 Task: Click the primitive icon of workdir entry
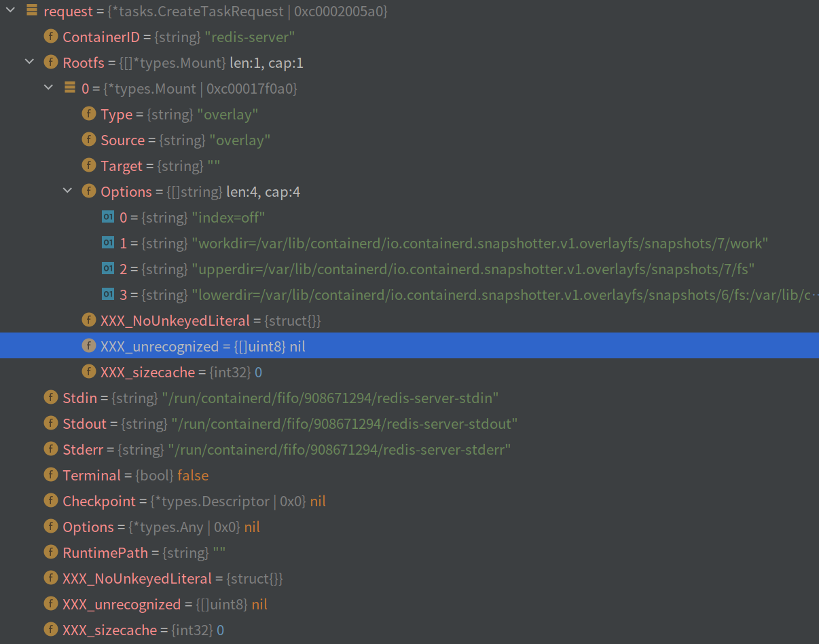pyautogui.click(x=107, y=243)
